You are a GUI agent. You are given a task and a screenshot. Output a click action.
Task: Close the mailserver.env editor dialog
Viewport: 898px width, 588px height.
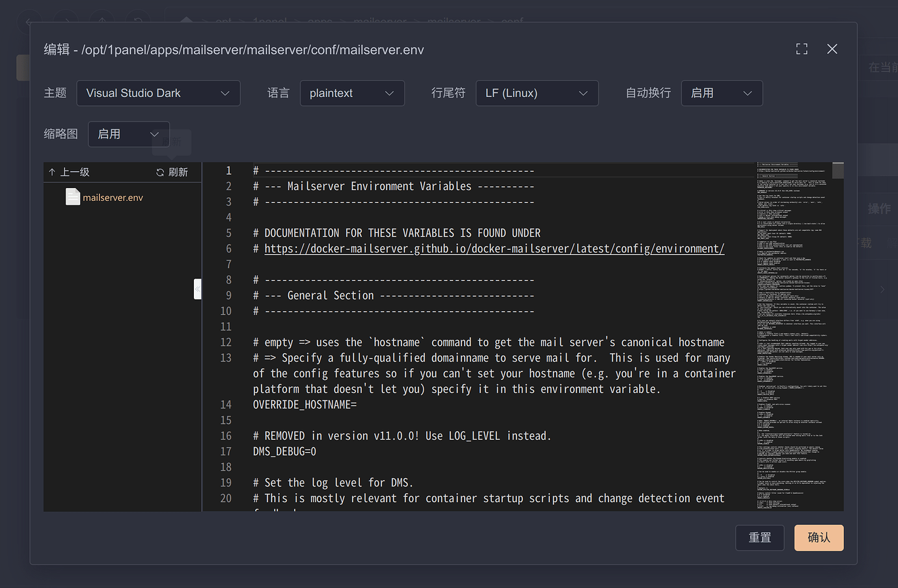(x=832, y=49)
